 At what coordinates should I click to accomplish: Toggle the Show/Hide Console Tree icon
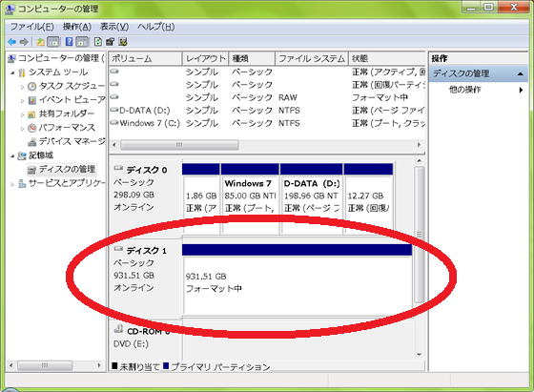53,42
